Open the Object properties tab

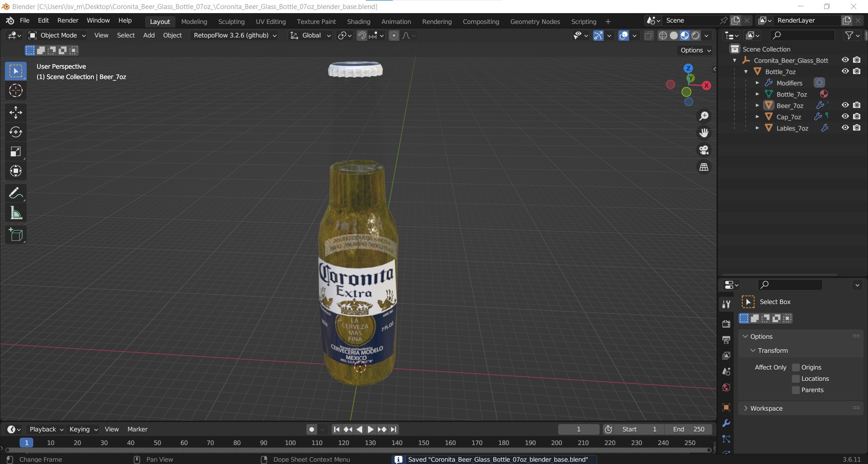click(x=726, y=407)
